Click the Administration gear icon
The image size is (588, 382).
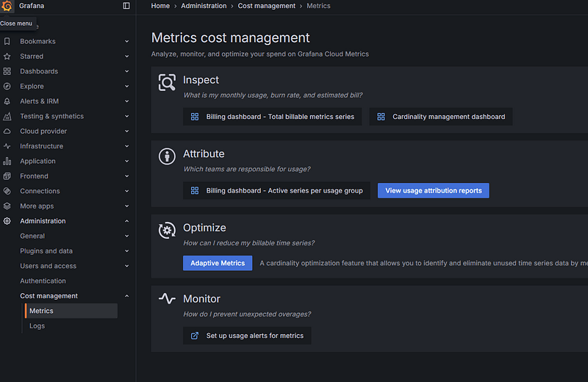pos(7,221)
